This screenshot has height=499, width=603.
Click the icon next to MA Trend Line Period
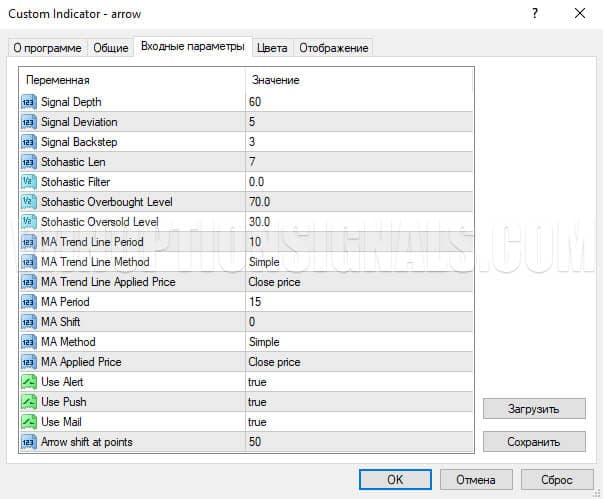[28, 242]
